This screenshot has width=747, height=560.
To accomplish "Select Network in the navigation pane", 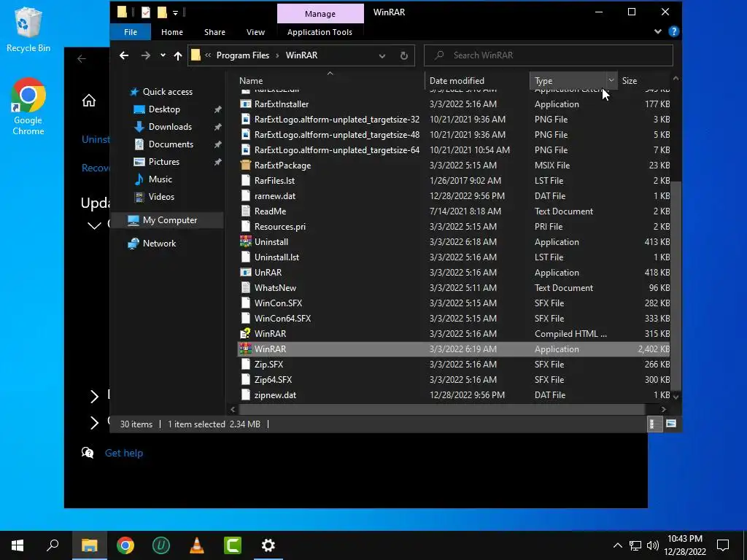I will 159,244.
